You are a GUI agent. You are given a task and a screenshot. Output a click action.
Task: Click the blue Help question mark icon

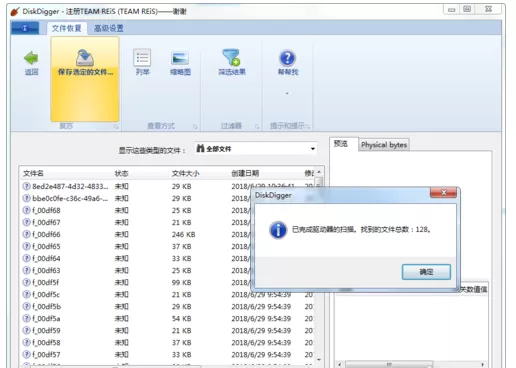click(x=287, y=58)
